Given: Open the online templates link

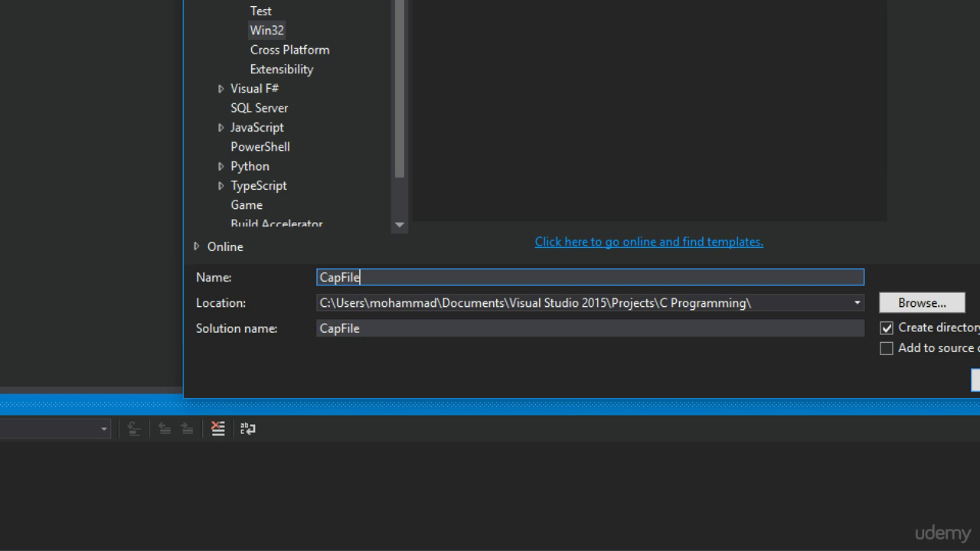Looking at the screenshot, I should [x=648, y=242].
